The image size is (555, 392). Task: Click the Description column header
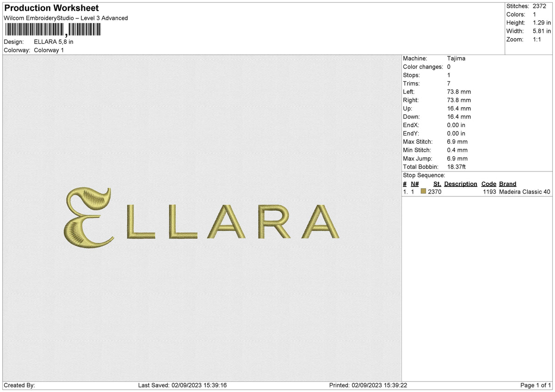coord(461,184)
